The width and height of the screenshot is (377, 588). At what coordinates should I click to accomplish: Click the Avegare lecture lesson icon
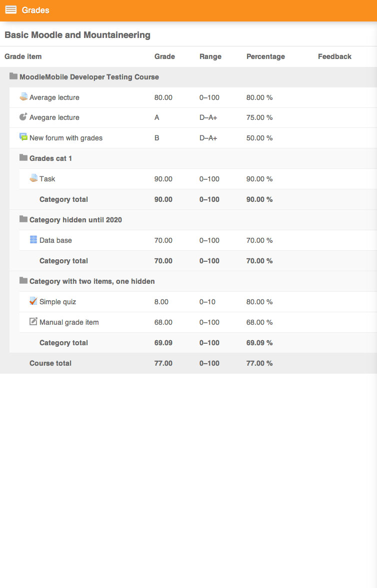pyautogui.click(x=23, y=117)
